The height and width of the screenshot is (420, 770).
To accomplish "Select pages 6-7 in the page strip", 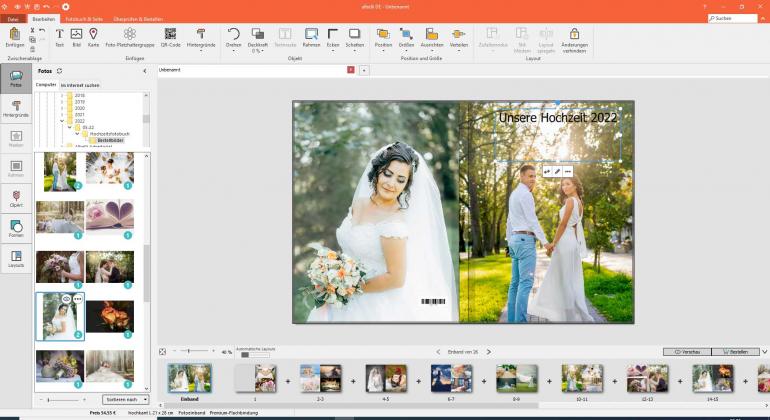I will point(451,378).
